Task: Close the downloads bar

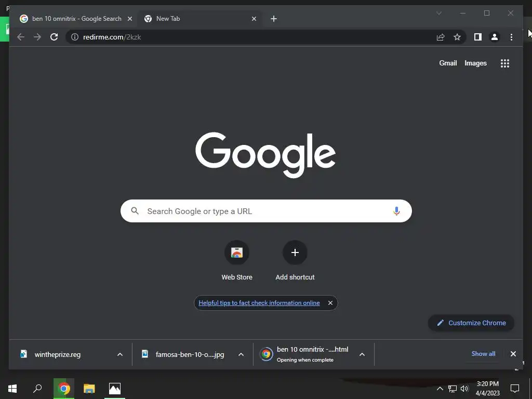Action: click(513, 354)
